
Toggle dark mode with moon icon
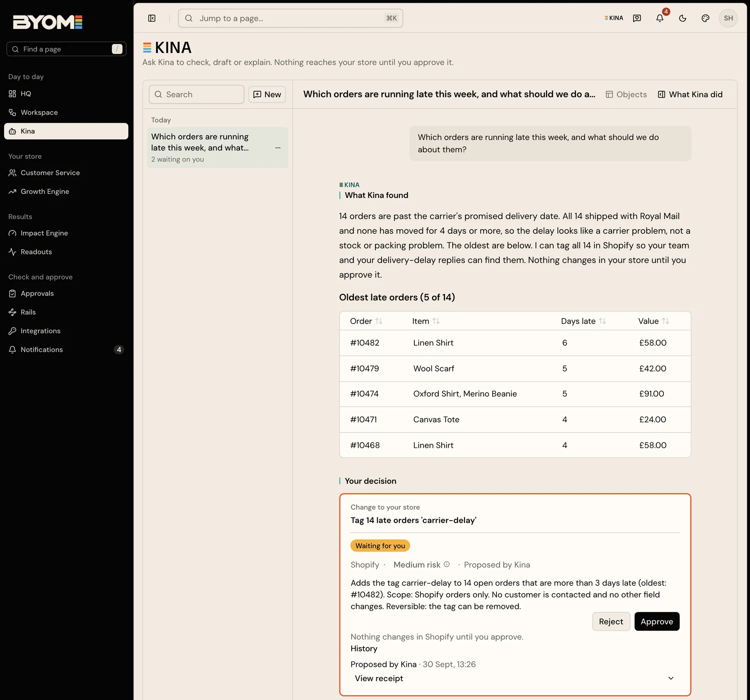click(x=682, y=18)
